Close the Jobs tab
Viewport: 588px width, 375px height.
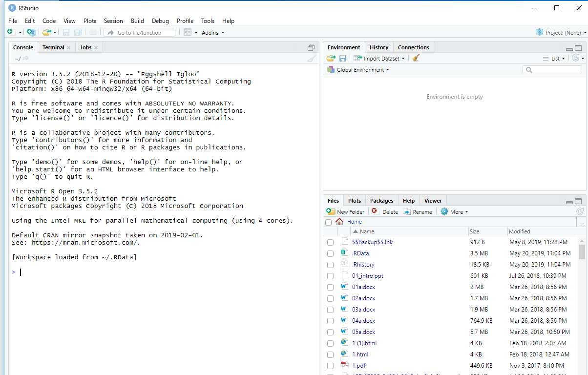click(x=96, y=47)
